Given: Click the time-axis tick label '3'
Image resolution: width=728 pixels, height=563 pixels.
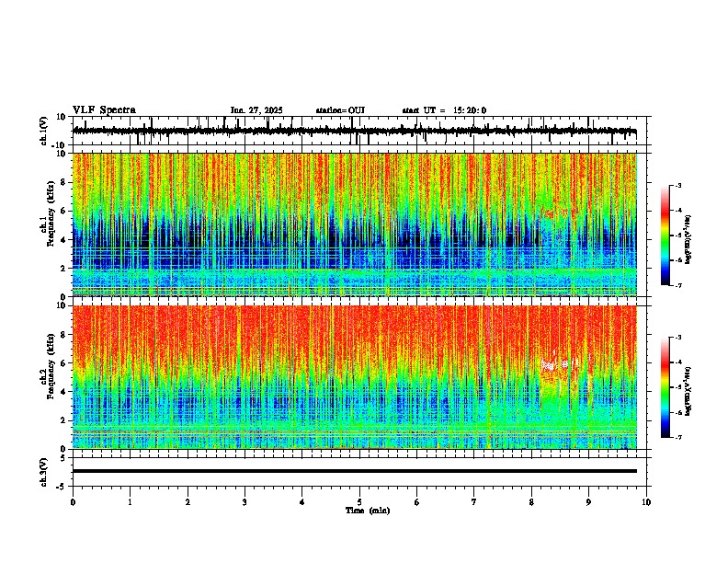Looking at the screenshot, I should tap(245, 502).
